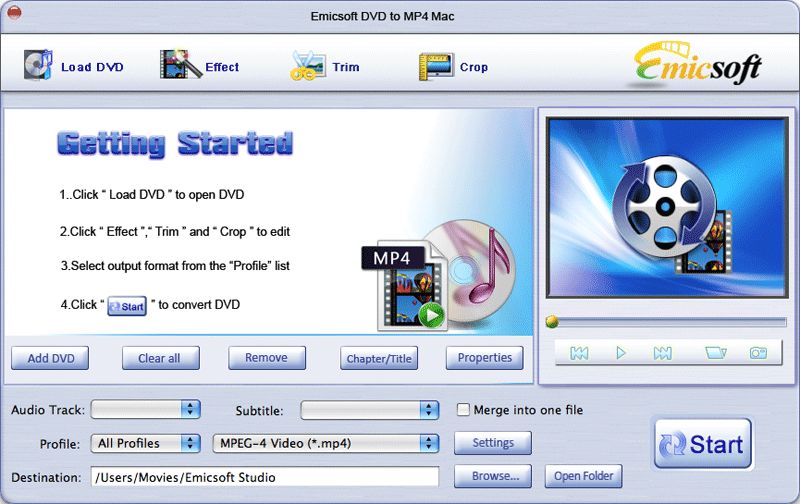Open the MPEG-4 Video format dropdown
Screen dimensions: 800x504
pos(326,443)
